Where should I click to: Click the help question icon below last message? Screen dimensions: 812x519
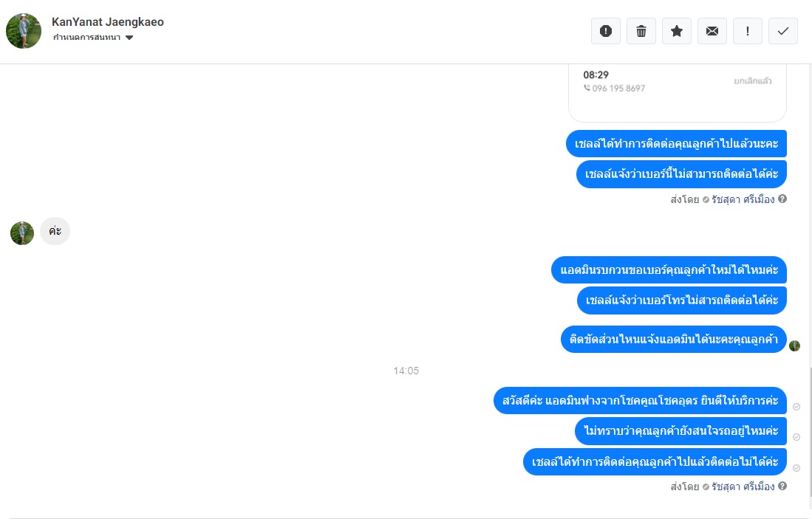[782, 486]
